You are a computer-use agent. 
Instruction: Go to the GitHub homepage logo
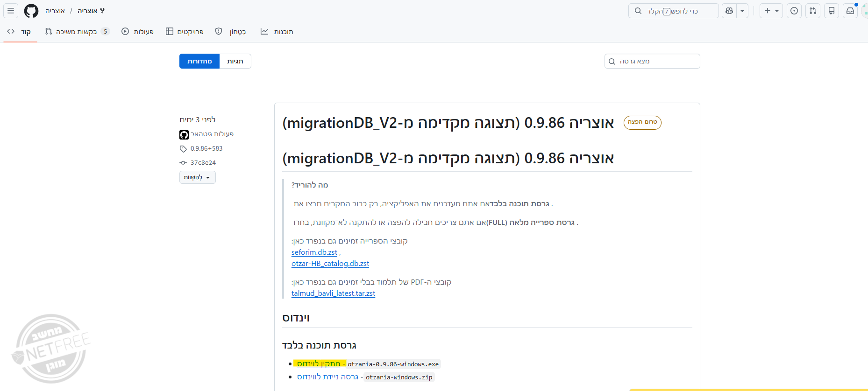(x=31, y=11)
